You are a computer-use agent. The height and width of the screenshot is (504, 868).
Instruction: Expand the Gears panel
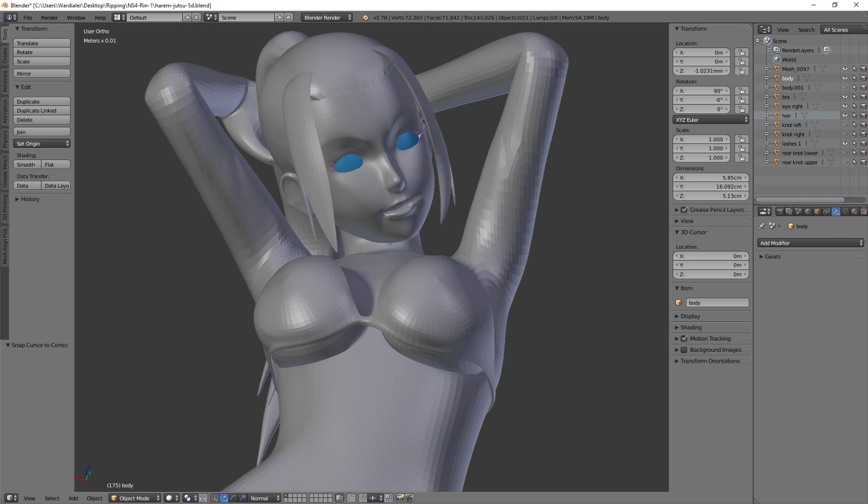tap(773, 257)
